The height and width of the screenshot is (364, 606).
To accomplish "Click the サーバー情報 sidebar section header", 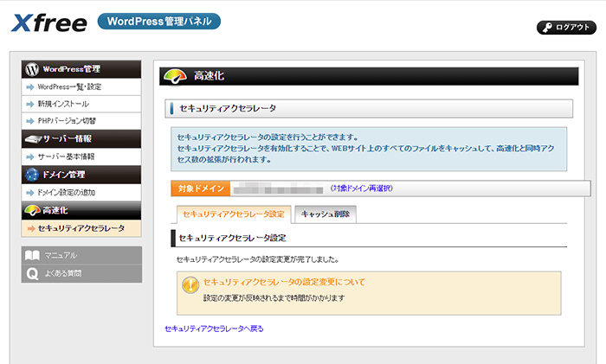I will 81,139.
